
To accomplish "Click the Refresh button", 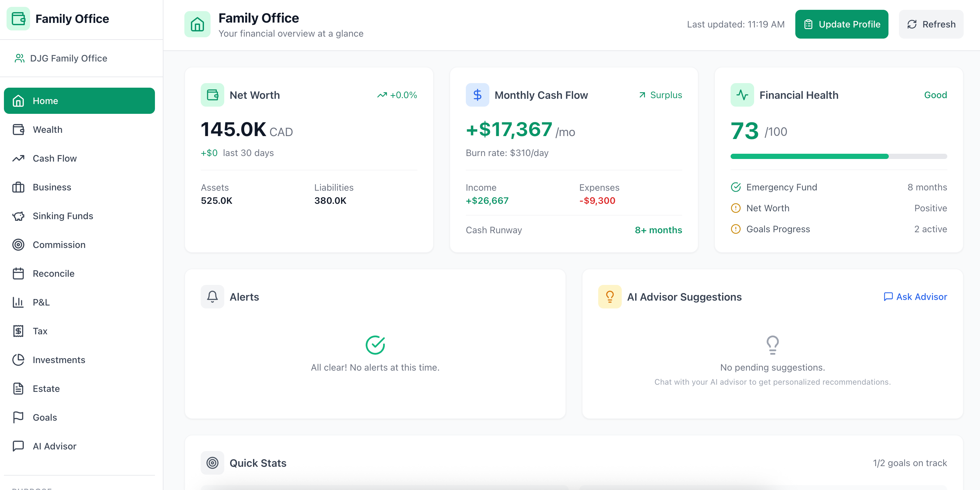I will (x=931, y=24).
